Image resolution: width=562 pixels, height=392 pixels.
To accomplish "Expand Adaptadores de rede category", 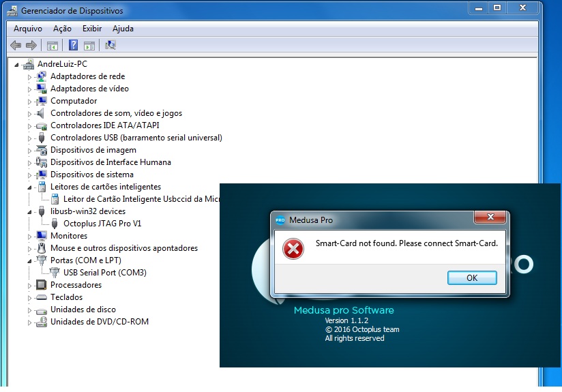I will (30, 77).
